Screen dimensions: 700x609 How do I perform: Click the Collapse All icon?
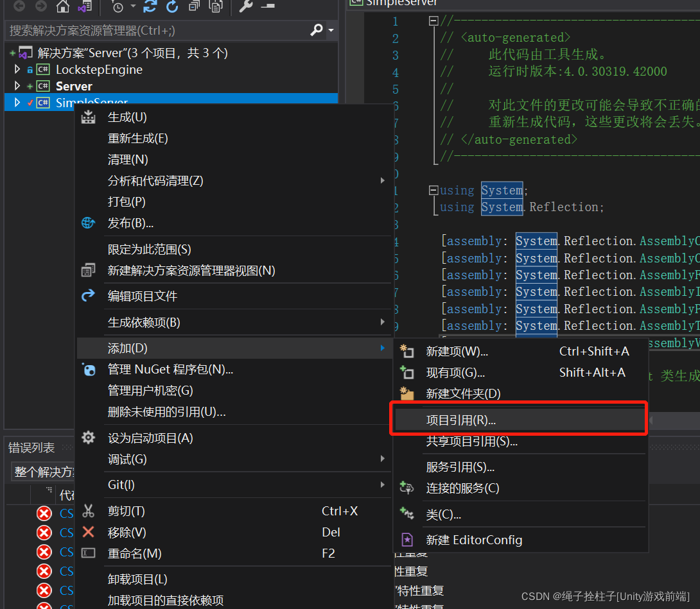click(x=194, y=6)
